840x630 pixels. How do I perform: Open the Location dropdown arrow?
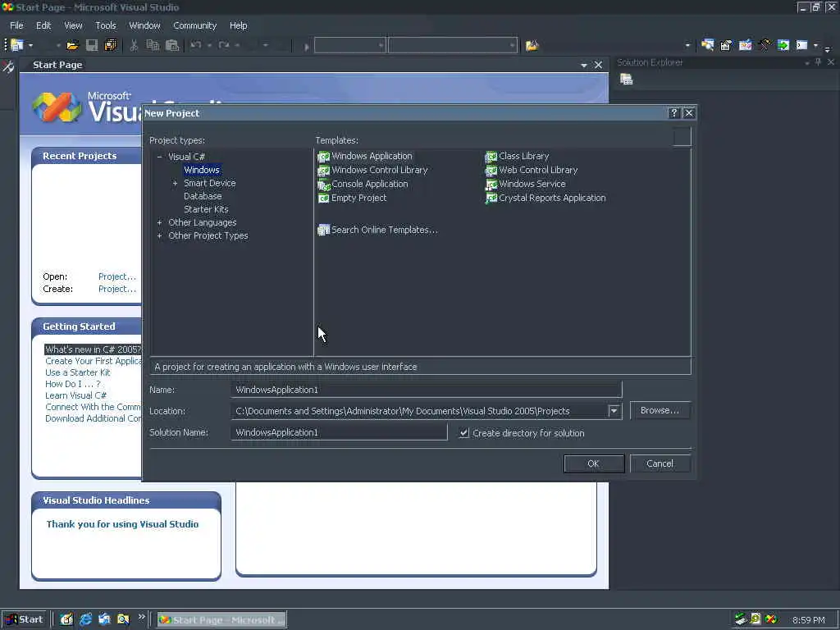point(614,411)
